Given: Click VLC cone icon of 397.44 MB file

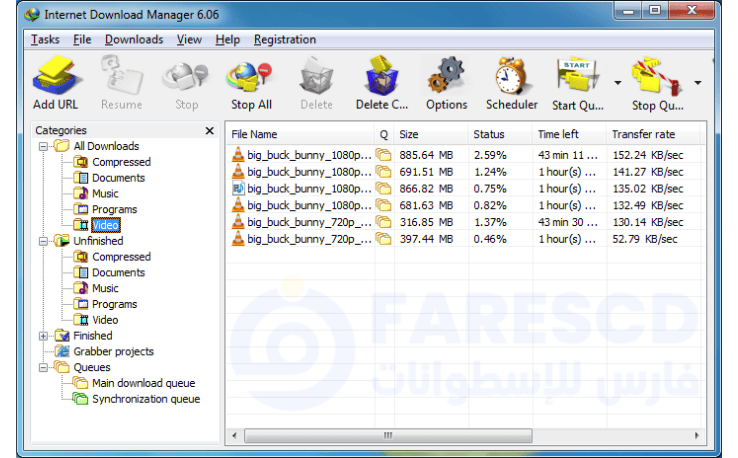Looking at the screenshot, I should point(238,239).
